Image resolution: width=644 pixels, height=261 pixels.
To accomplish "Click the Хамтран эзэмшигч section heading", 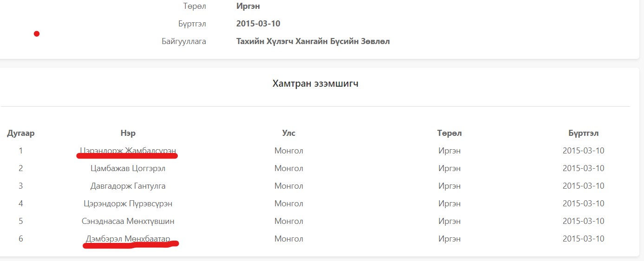I will (x=315, y=84).
